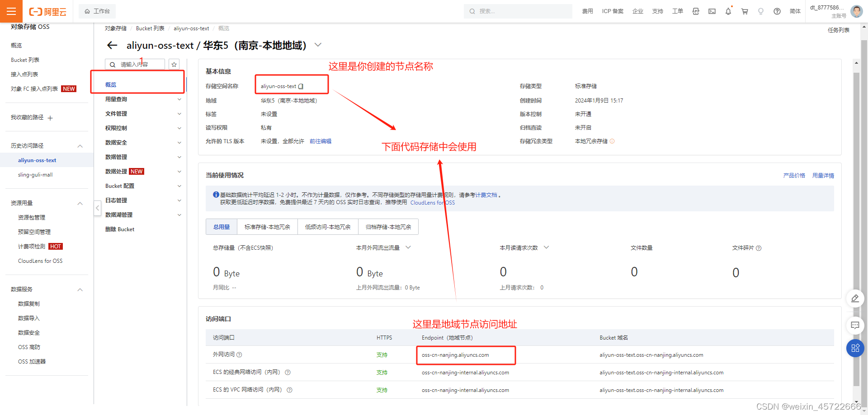Open 任务列表 task list
The height and width of the screenshot is (415, 868).
pos(839,30)
